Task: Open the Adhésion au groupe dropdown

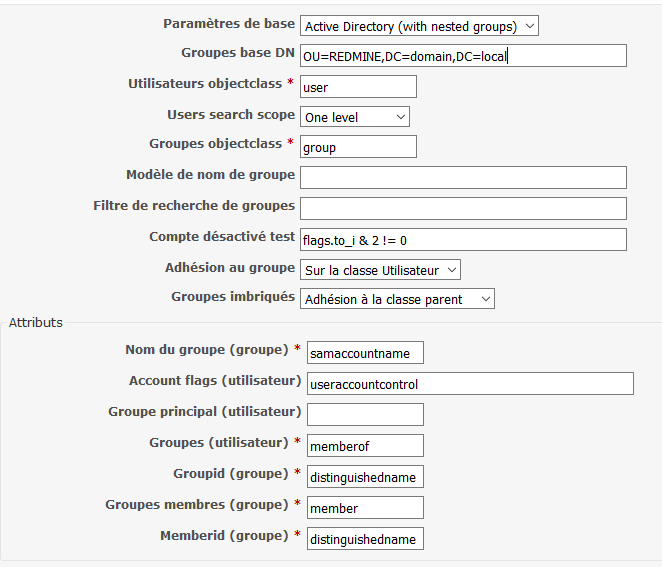Action: coord(380,270)
